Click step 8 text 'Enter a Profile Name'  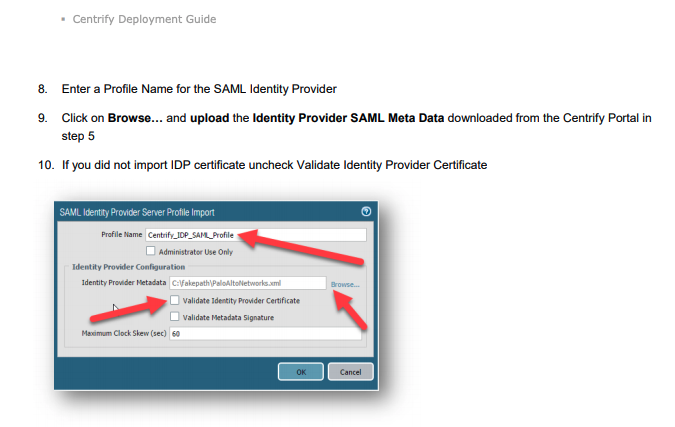199,89
